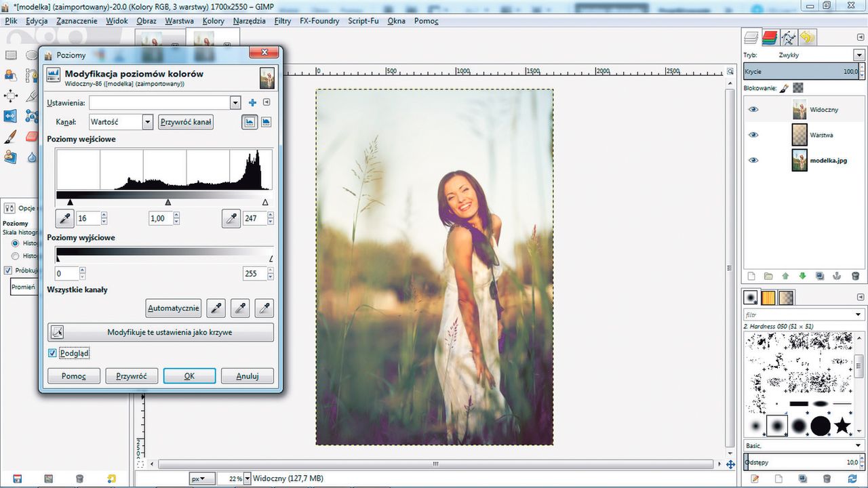Click the Przywróć kanał button
This screenshot has width=868, height=488.
[x=186, y=122]
